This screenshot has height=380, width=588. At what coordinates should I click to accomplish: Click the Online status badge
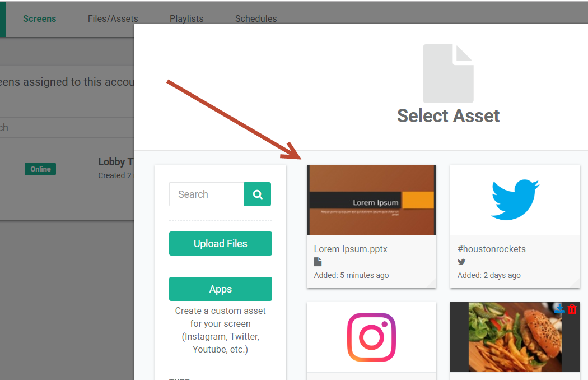[40, 169]
